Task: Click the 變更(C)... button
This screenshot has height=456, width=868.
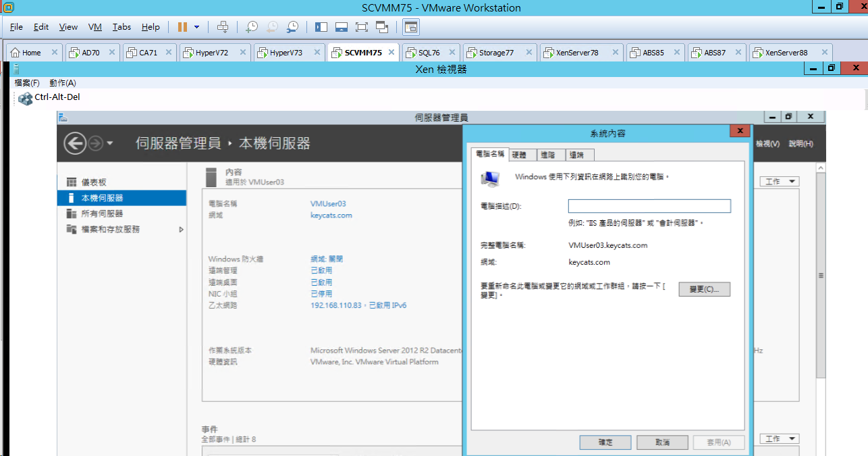Action: (705, 289)
